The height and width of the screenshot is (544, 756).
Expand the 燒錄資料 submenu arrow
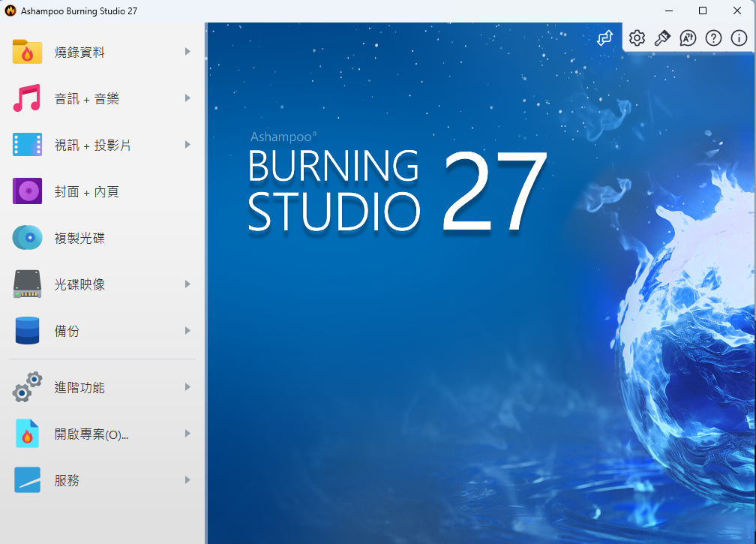pos(187,52)
